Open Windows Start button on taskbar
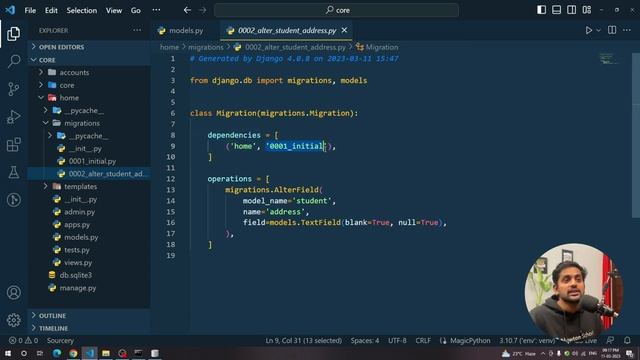This screenshot has height=360, width=640. tap(8, 353)
